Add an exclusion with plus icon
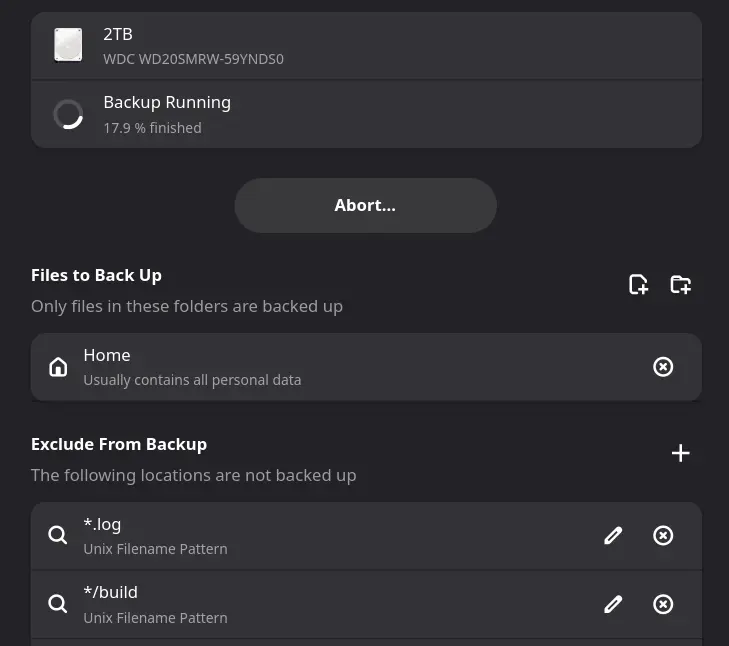729x646 pixels. 680,453
